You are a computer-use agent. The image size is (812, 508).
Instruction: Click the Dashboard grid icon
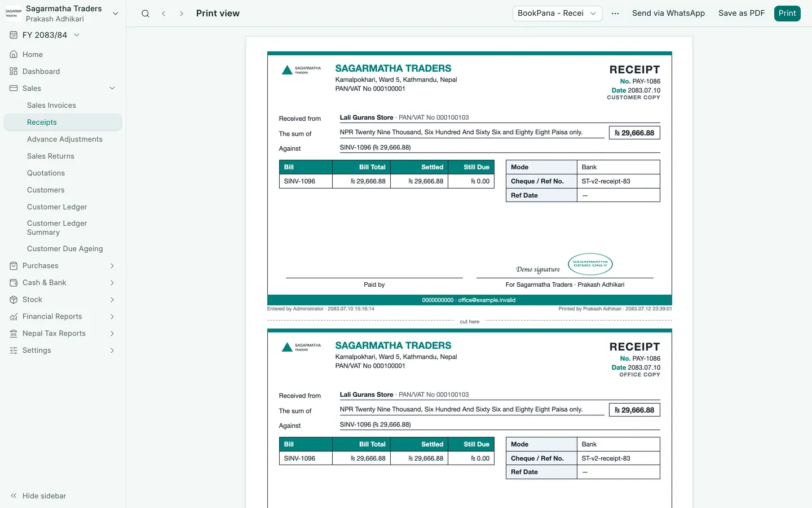coord(14,72)
